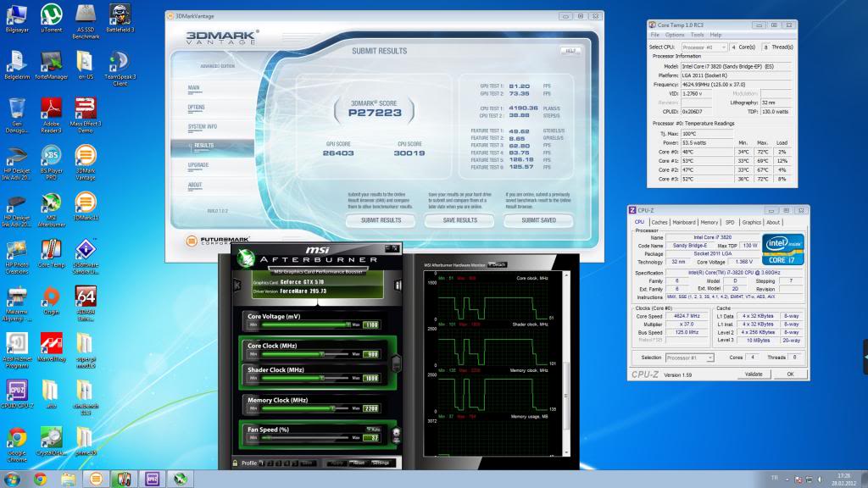This screenshot has width=868, height=488.
Task: Select the BS.Player PRO desktop icon
Action: (x=52, y=163)
